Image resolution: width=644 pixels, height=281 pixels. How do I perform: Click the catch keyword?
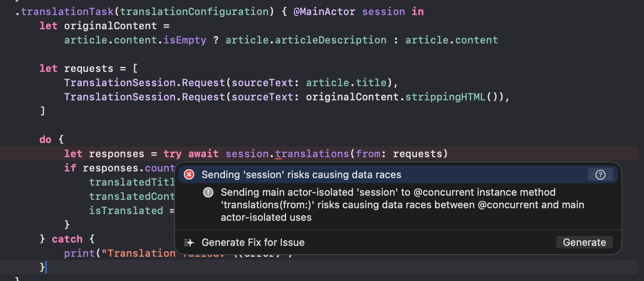click(x=67, y=239)
